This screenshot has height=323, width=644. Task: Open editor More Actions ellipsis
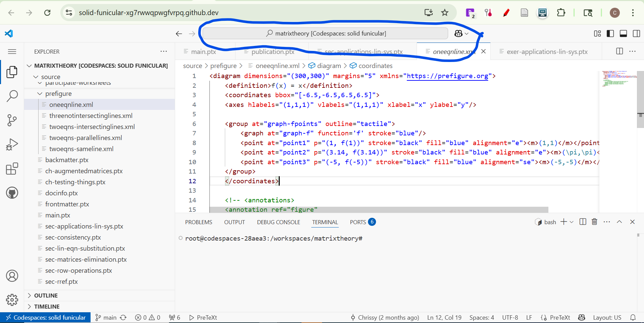[633, 51]
